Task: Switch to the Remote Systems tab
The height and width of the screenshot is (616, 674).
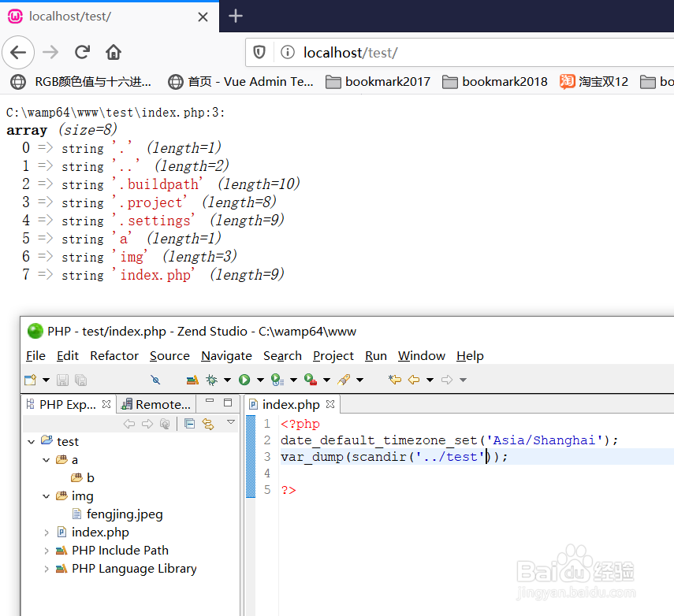Action: pos(156,404)
